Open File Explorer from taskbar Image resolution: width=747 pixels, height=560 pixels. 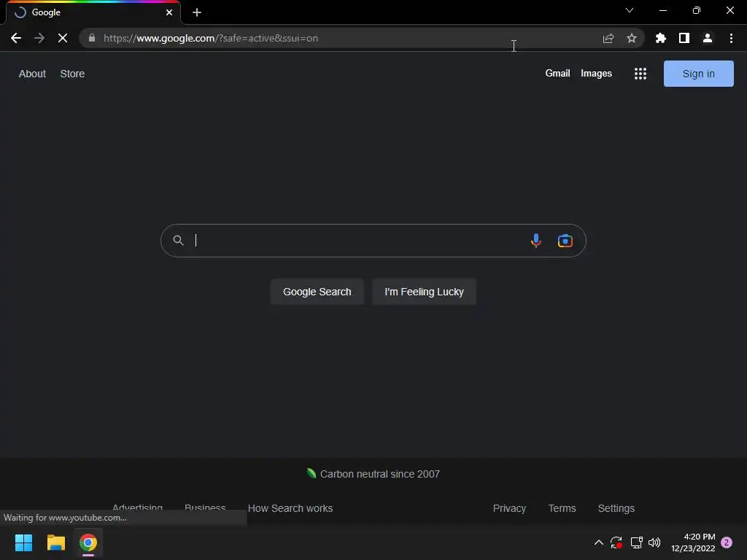tap(55, 542)
